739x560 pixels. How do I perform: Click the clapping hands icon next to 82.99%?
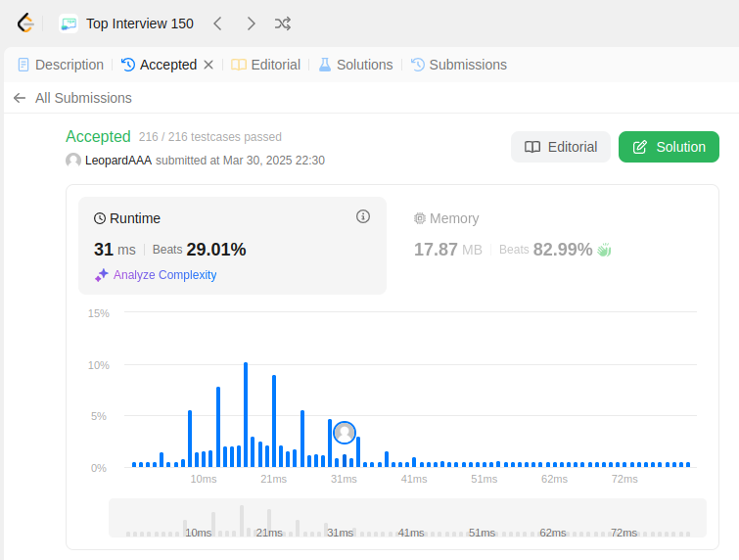(604, 250)
